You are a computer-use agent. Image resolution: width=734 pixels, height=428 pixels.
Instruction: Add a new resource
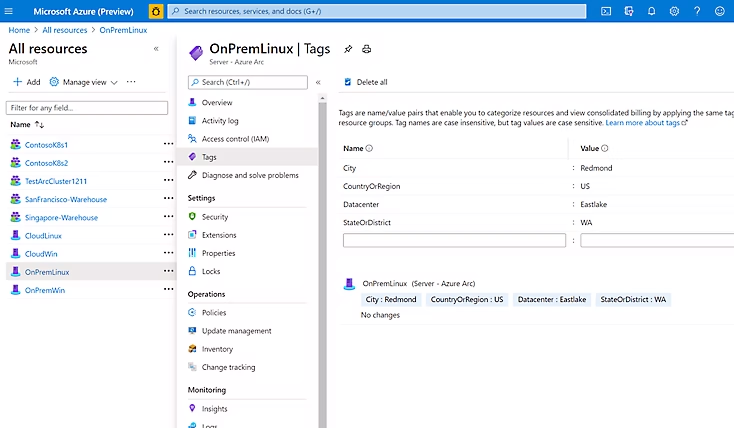point(27,82)
